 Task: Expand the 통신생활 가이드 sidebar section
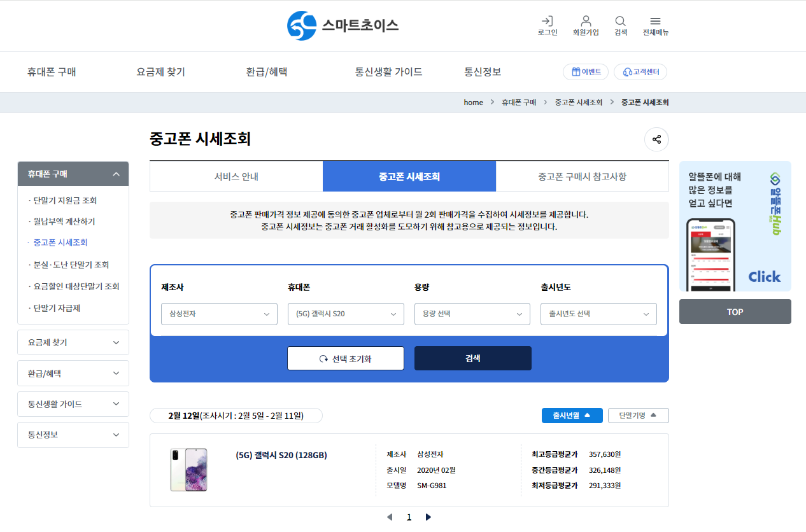(73, 404)
